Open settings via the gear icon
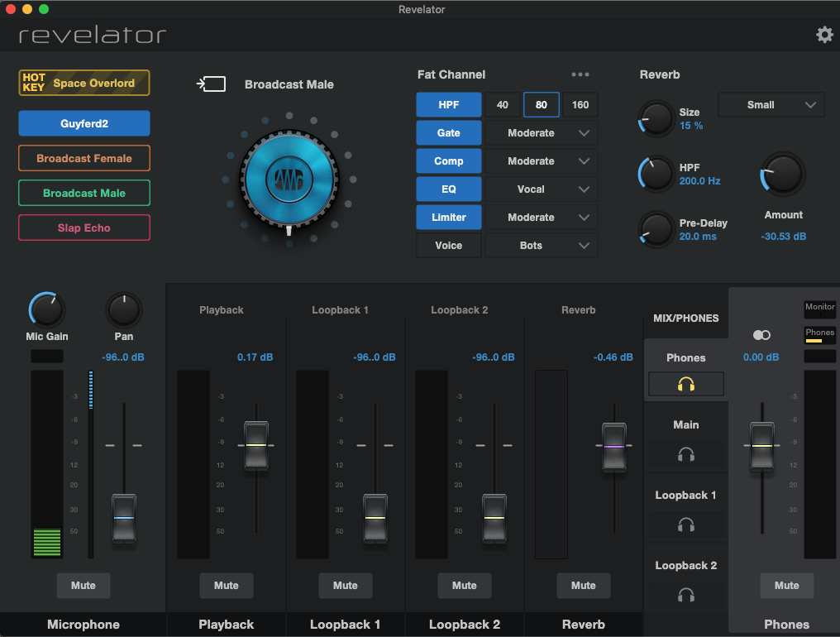This screenshot has height=637, width=840. (824, 35)
